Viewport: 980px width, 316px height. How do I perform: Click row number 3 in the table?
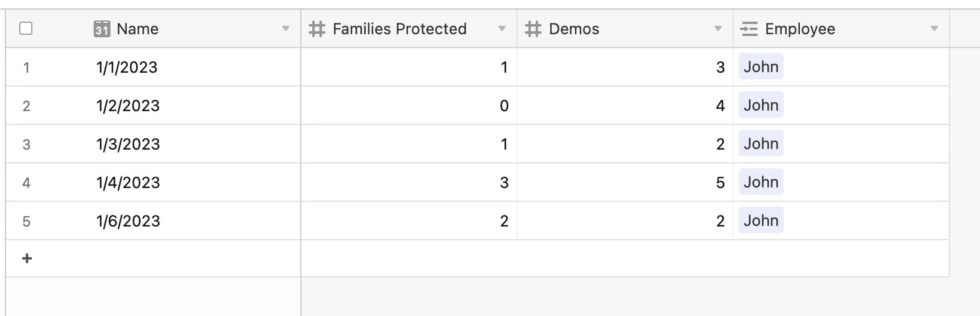click(26, 144)
